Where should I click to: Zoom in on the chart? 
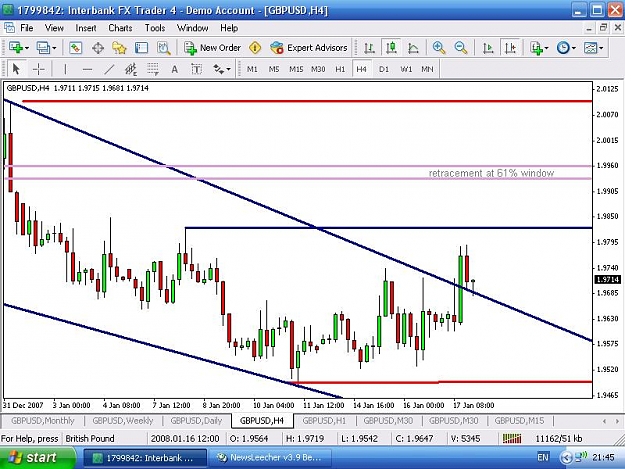tap(439, 48)
